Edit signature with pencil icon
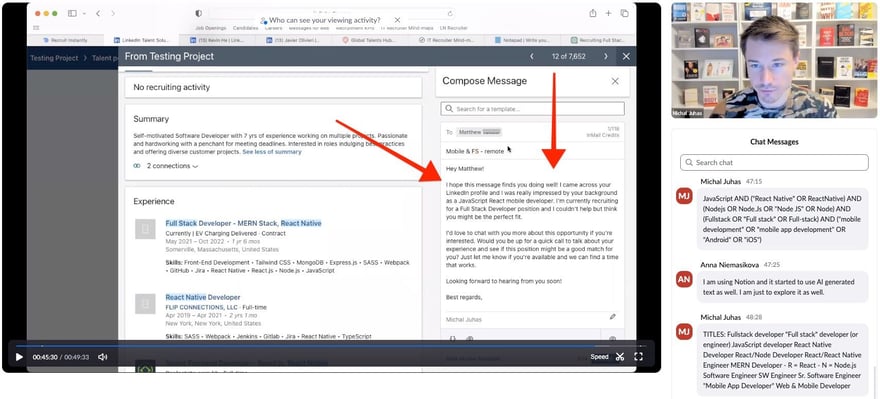This screenshot has width=880, height=399. [613, 317]
